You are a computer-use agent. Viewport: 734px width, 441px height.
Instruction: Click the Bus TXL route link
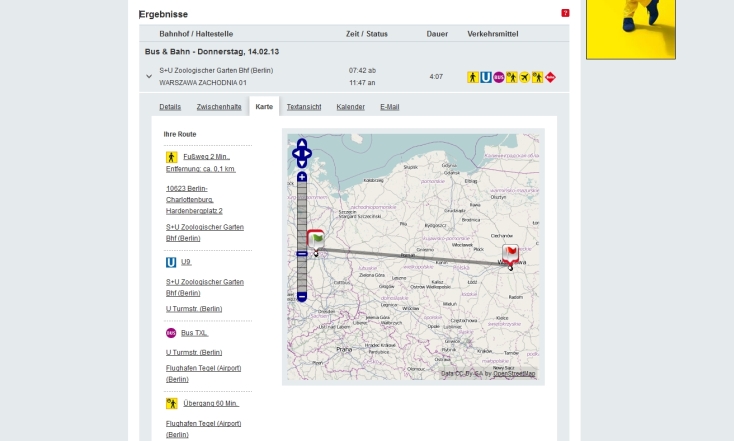click(x=194, y=333)
